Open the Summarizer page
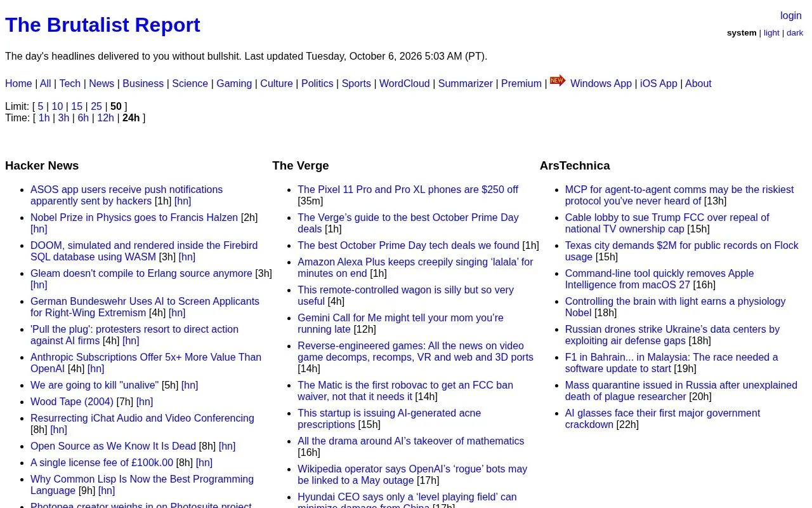 tap(466, 84)
